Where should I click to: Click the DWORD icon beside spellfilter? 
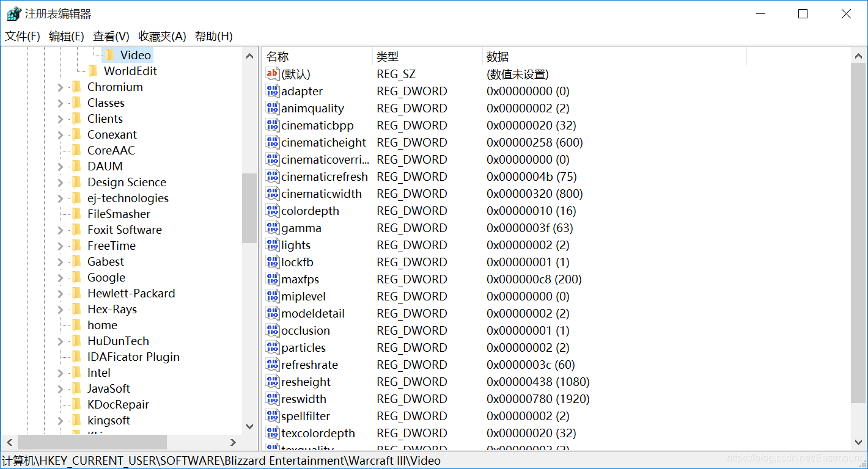point(273,416)
